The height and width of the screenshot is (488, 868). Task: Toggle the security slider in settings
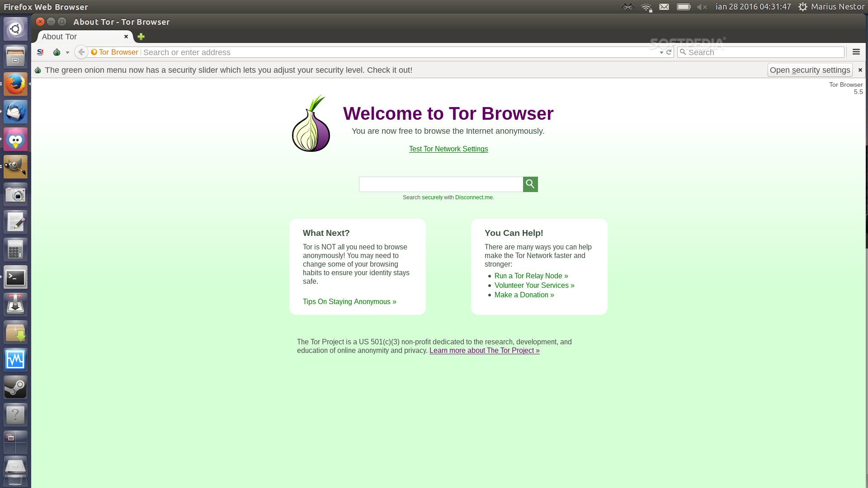coord(809,70)
